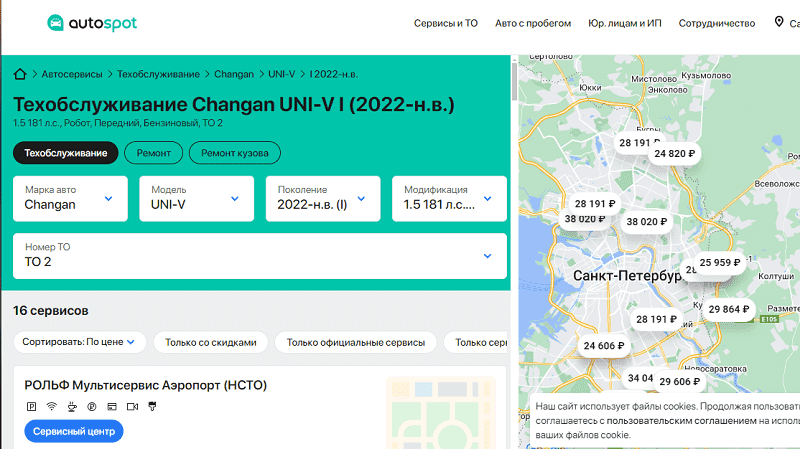The height and width of the screenshot is (449, 800).
Task: Click the parking amenity icon for РОЛЬФ
Action: pos(31,407)
